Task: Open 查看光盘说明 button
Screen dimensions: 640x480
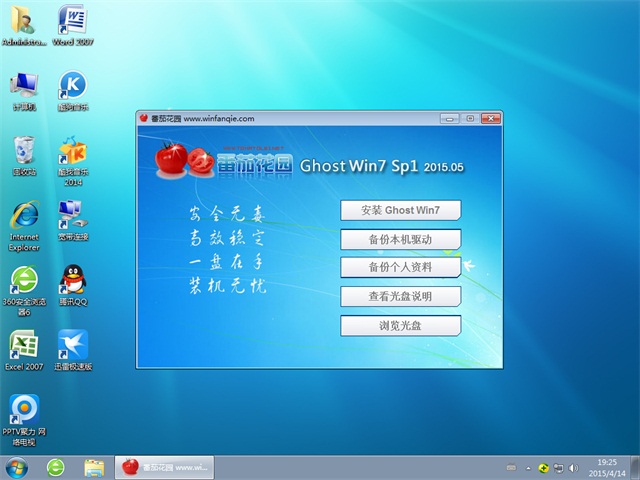Action: tap(400, 296)
